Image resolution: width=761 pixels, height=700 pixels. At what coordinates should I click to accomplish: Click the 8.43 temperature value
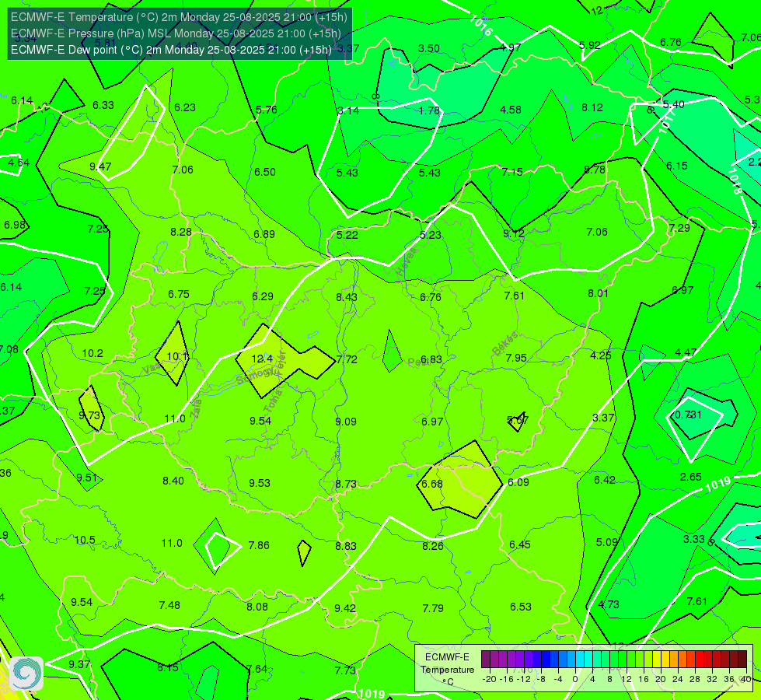click(347, 297)
